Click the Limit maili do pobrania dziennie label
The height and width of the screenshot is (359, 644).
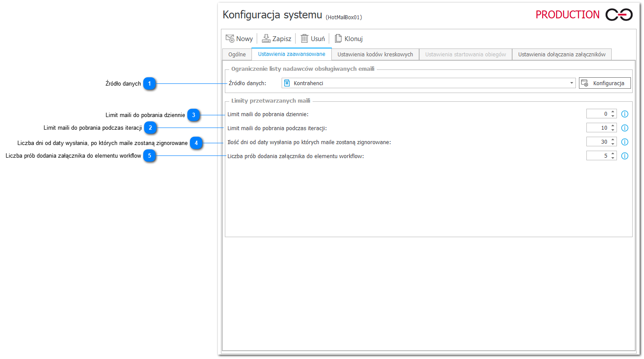tap(268, 114)
